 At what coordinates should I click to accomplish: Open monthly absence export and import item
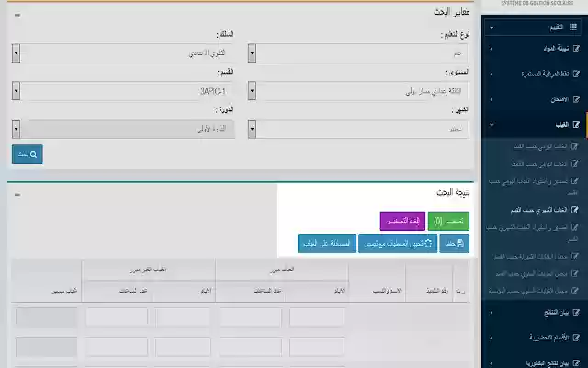(533, 233)
